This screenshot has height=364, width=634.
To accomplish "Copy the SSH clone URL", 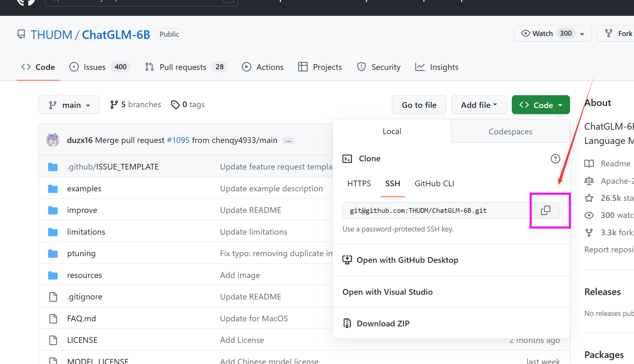I will [547, 210].
